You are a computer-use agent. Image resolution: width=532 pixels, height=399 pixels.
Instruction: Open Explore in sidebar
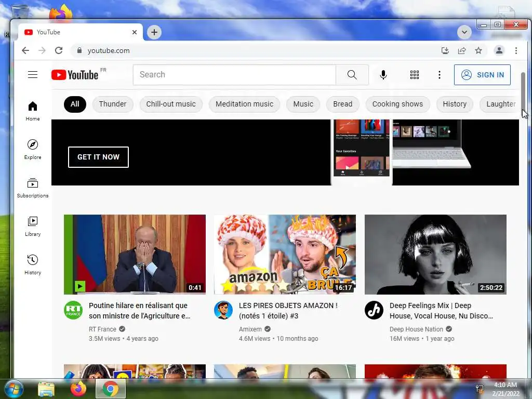(x=33, y=149)
